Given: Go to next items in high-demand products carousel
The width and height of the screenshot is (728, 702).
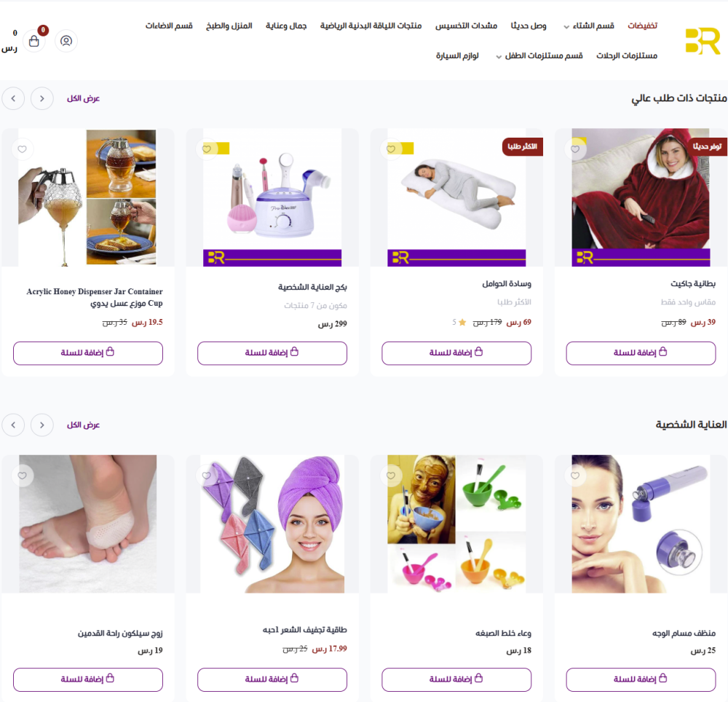Looking at the screenshot, I should coord(42,98).
